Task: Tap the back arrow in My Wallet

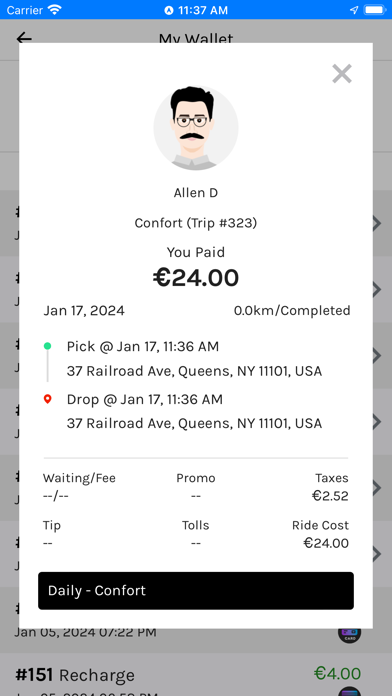Action: 24,38
